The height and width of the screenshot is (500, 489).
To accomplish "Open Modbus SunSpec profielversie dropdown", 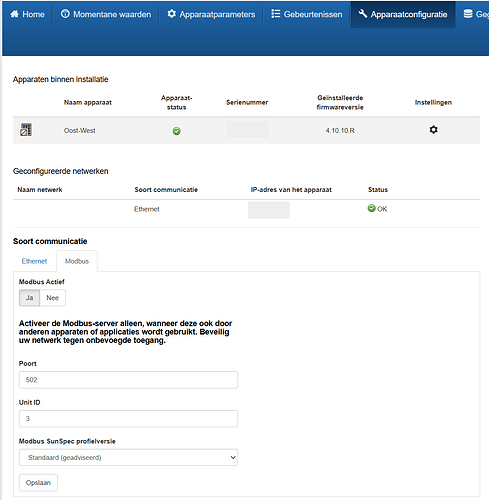I will click(x=128, y=457).
